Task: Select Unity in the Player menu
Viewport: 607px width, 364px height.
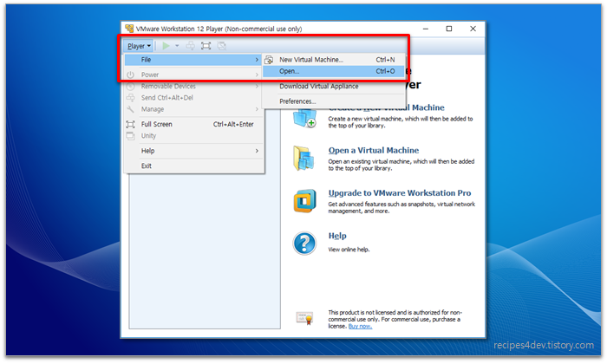Action: 193,136
